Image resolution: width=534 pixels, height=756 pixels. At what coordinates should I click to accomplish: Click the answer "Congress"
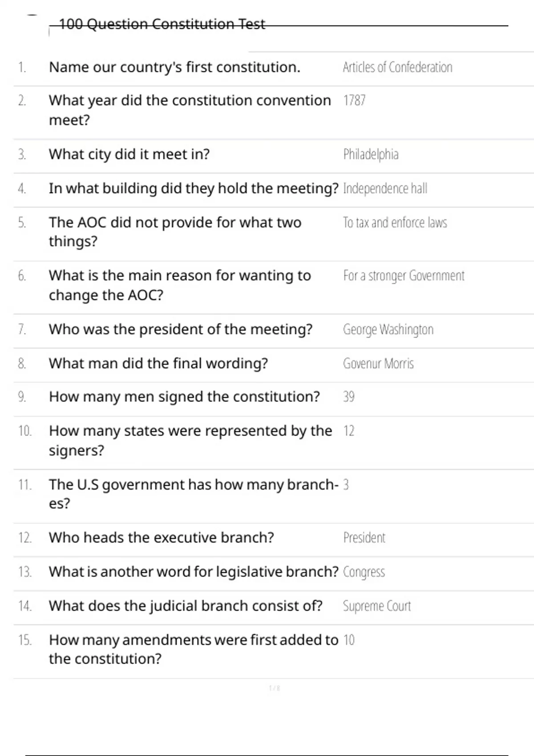[x=364, y=572]
